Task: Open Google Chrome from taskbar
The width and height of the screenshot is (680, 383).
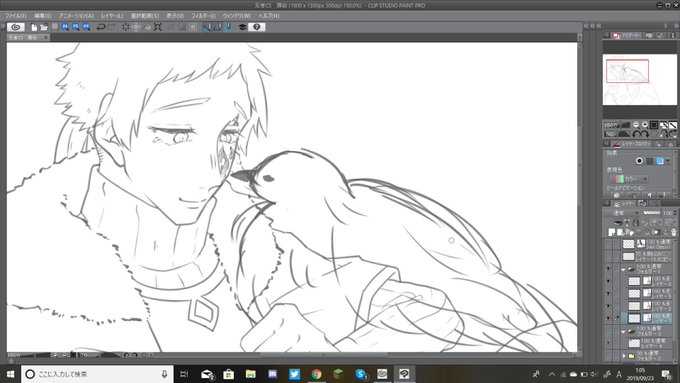Action: click(317, 374)
